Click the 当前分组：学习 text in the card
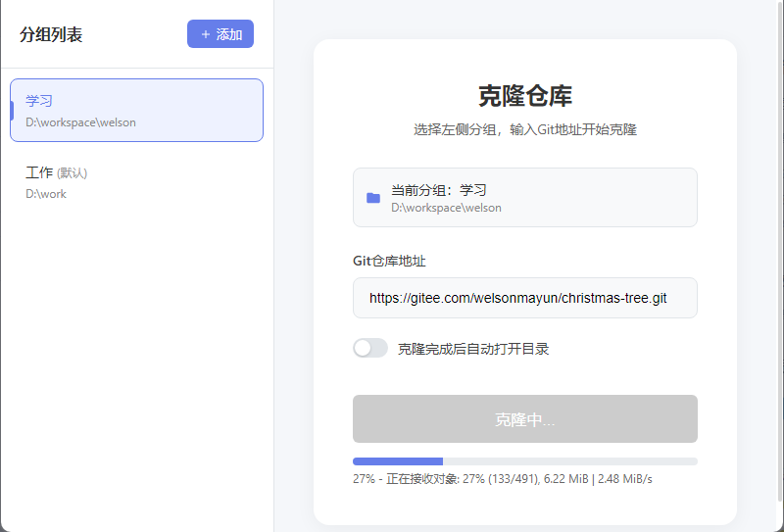 tap(439, 190)
